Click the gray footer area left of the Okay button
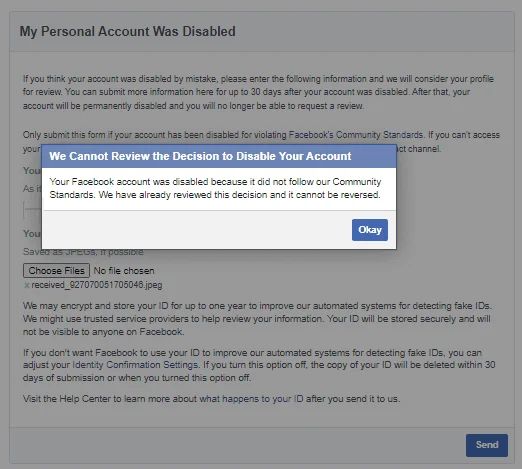This screenshot has height=469, width=522. (x=197, y=230)
